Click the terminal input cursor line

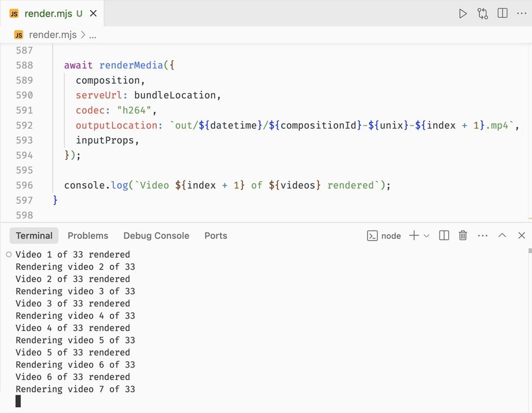click(x=18, y=401)
